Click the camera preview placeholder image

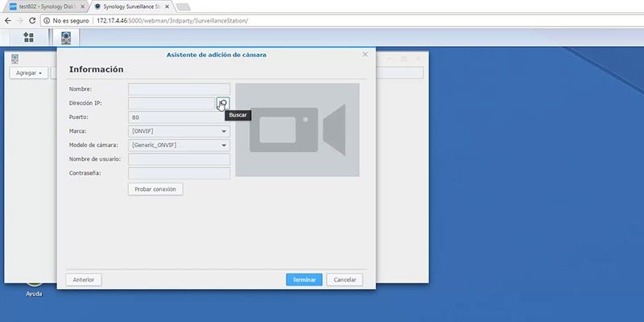pos(297,130)
